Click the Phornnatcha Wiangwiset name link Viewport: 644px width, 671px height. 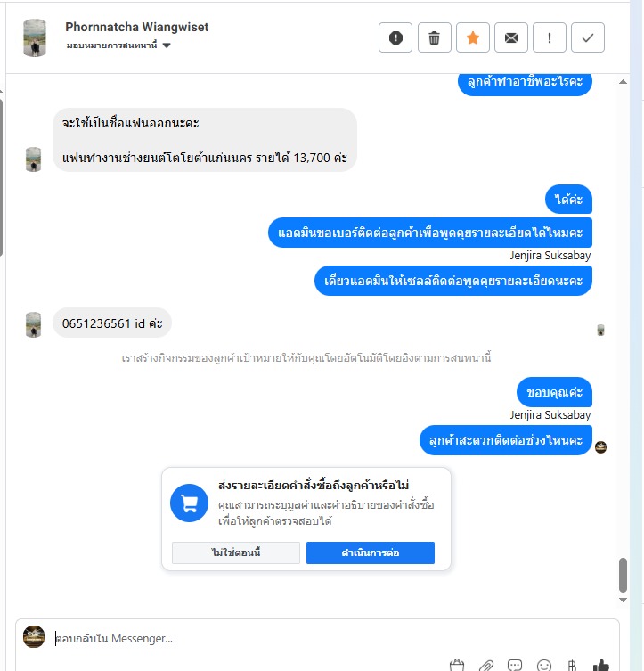pos(137,27)
